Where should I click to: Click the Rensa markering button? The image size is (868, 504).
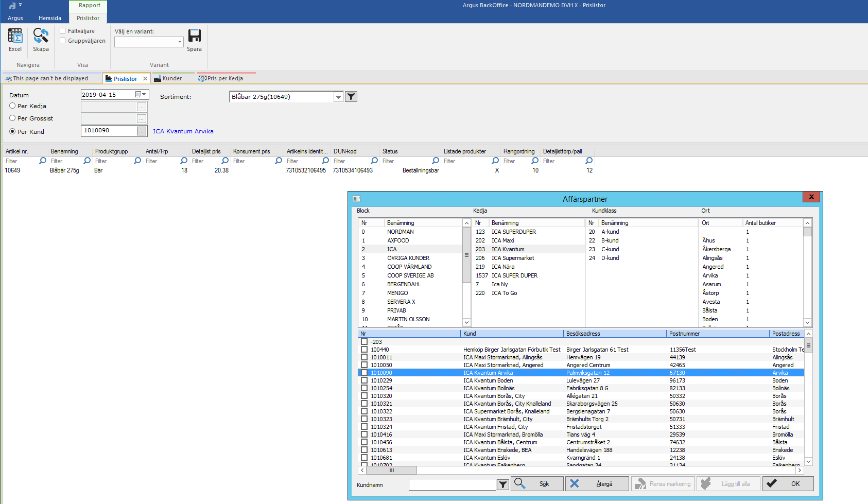coord(663,484)
